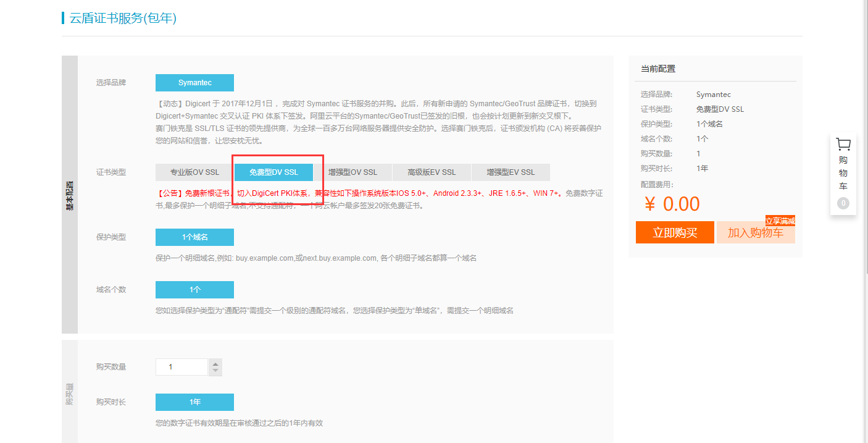Click the cart item count badge

coord(843,203)
